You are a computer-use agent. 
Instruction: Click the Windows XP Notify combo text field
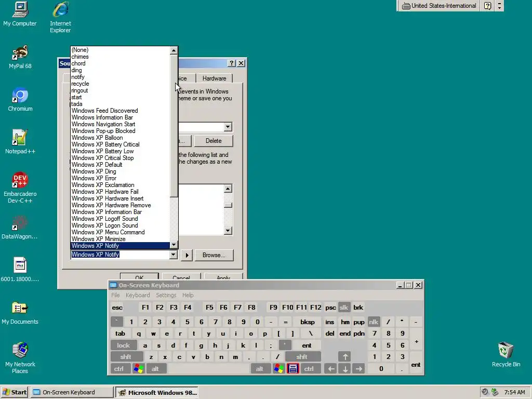coord(121,255)
